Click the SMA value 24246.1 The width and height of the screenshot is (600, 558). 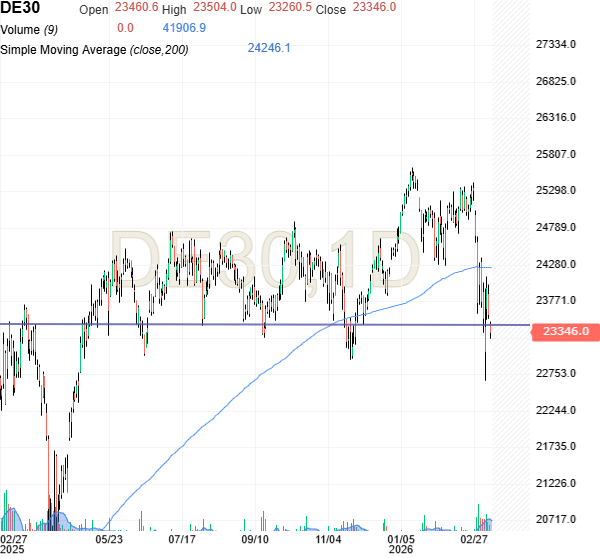[268, 49]
